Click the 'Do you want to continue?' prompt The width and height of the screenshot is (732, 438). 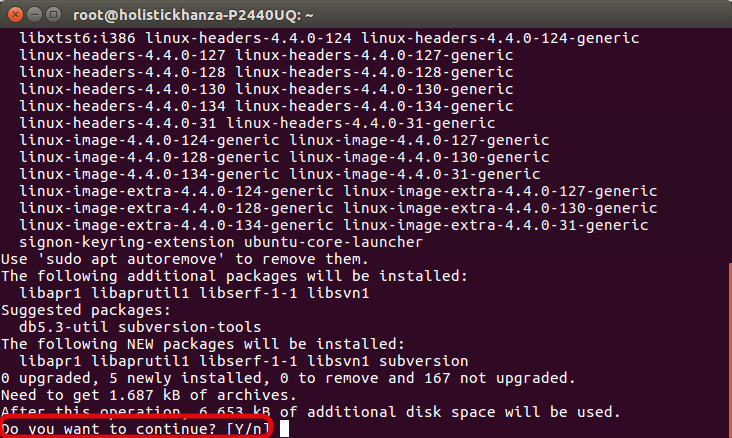point(110,429)
